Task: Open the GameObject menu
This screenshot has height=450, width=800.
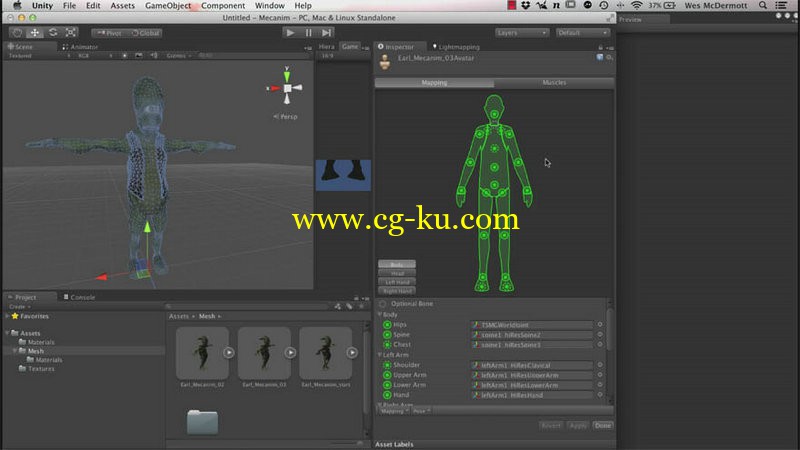Action: 168,6
